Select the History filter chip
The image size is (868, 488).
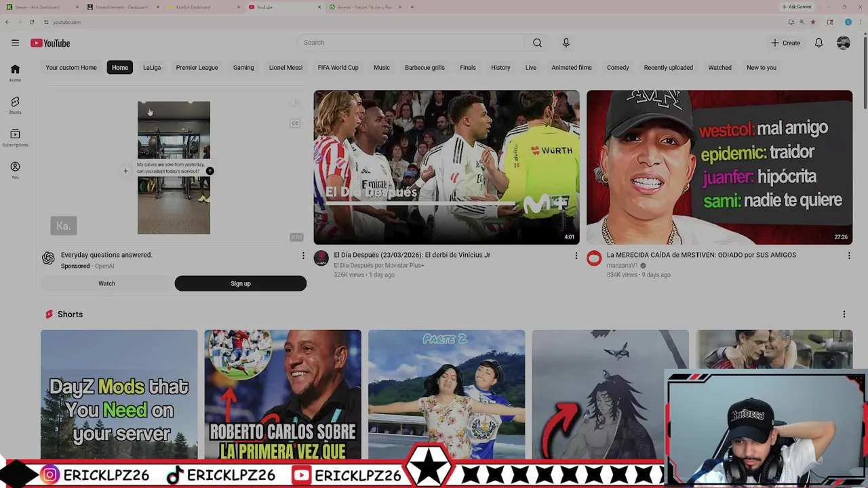(500, 68)
